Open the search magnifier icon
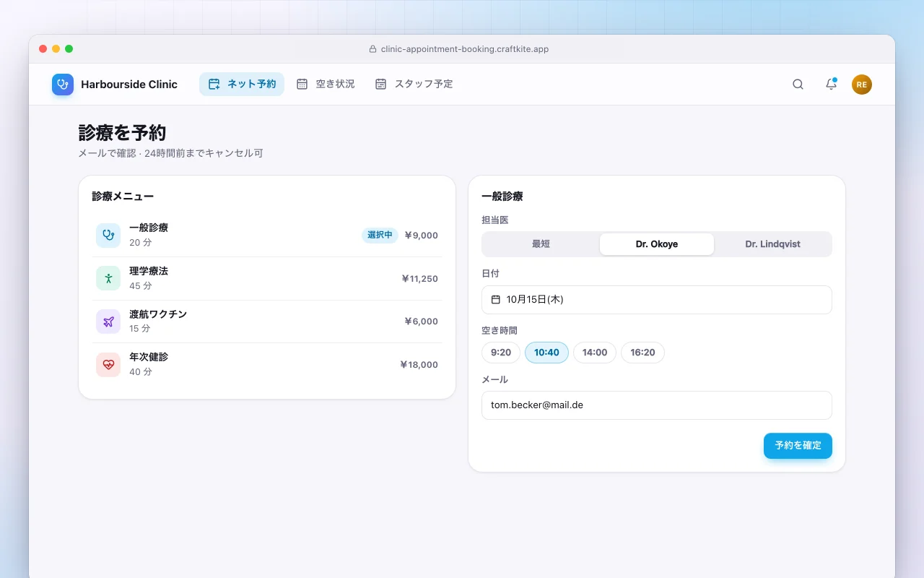The width and height of the screenshot is (924, 578). 798,85
